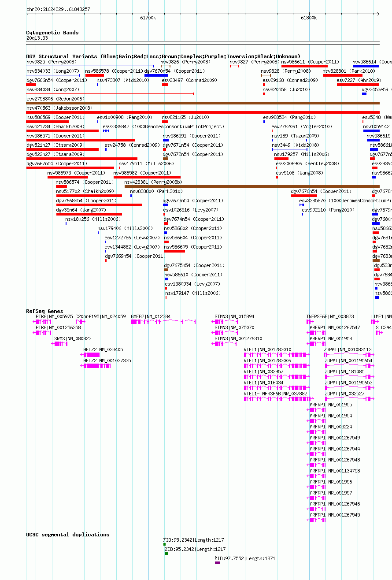This screenshot has height=580, width=392.
Task: Select the 20q13.33 band label
Action: point(37,38)
